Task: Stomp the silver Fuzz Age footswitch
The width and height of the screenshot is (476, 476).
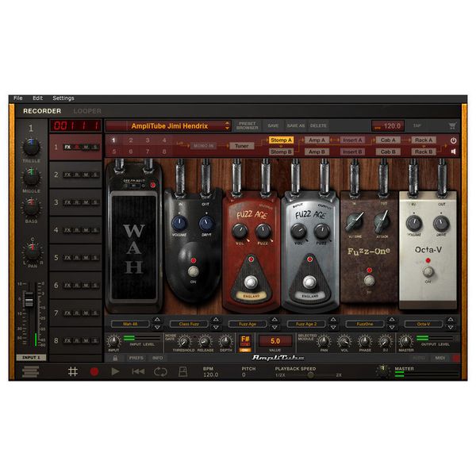Action: tap(309, 282)
